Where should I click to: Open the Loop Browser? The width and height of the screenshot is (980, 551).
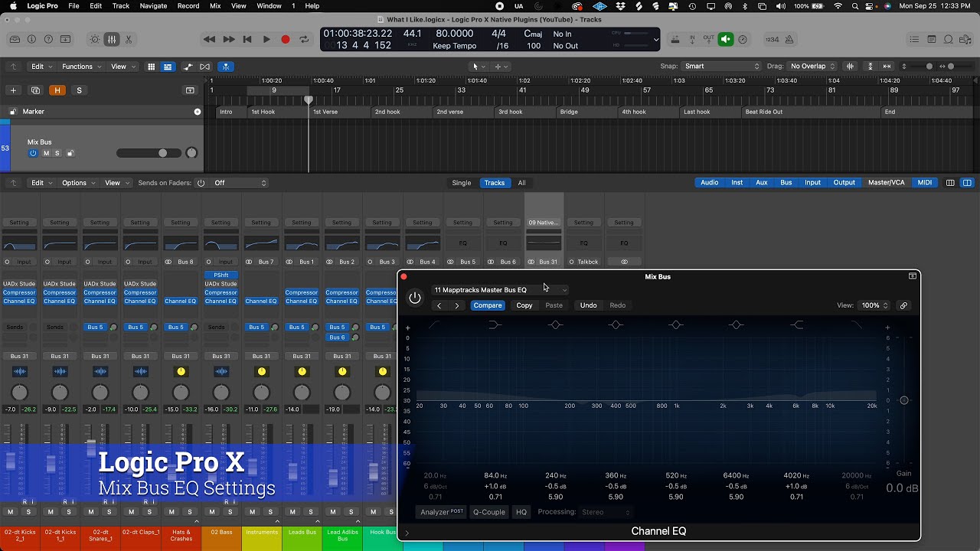coord(949,39)
